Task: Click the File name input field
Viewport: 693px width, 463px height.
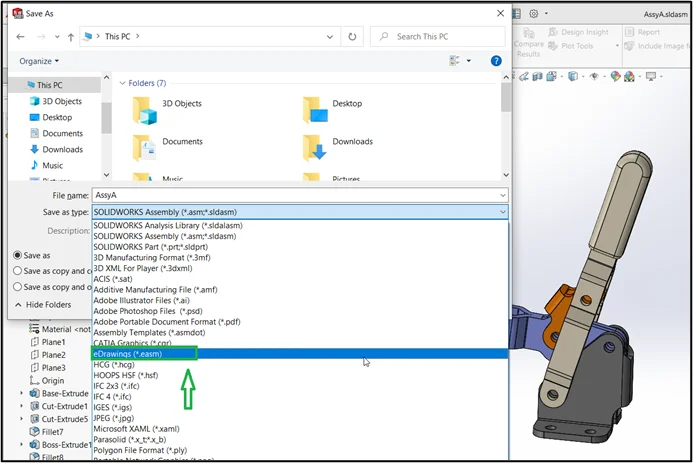Action: coord(300,195)
